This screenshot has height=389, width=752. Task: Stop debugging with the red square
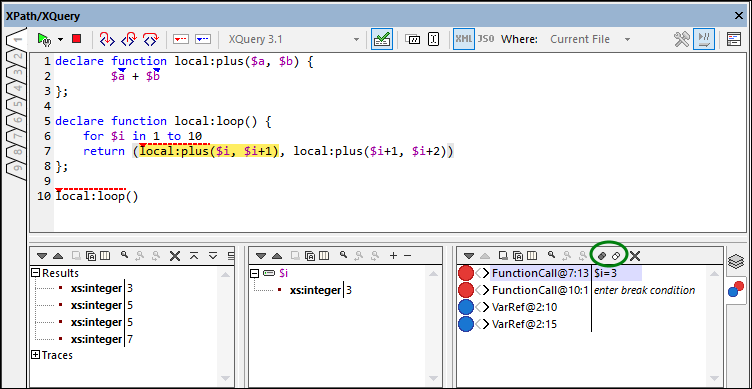76,39
